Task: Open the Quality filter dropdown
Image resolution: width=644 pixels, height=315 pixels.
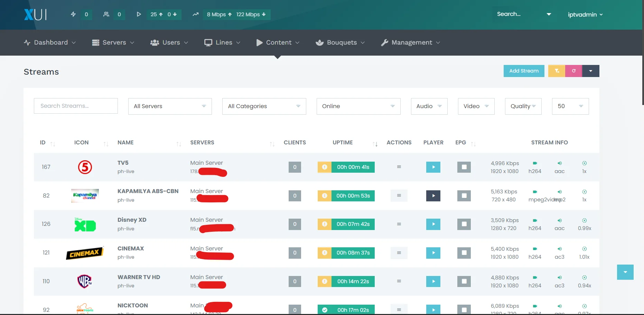Action: click(523, 106)
